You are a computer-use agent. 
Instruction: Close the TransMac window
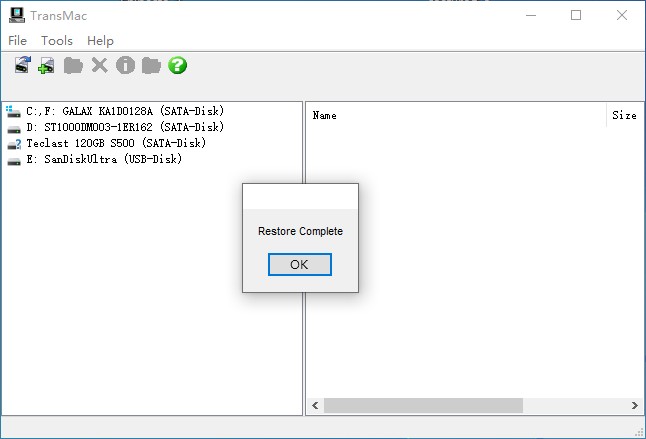[622, 16]
